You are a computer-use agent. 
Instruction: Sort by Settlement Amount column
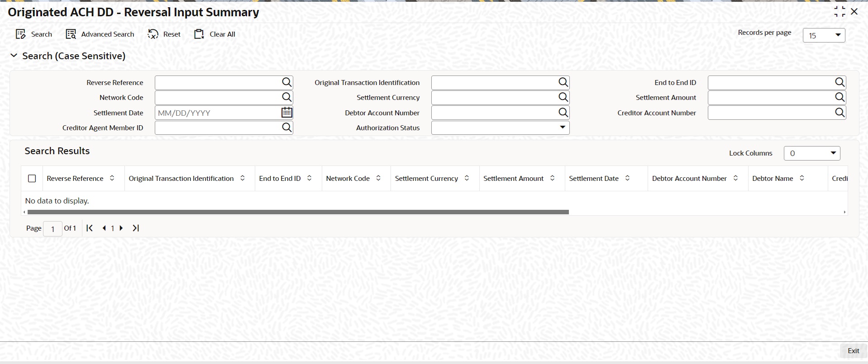[553, 178]
